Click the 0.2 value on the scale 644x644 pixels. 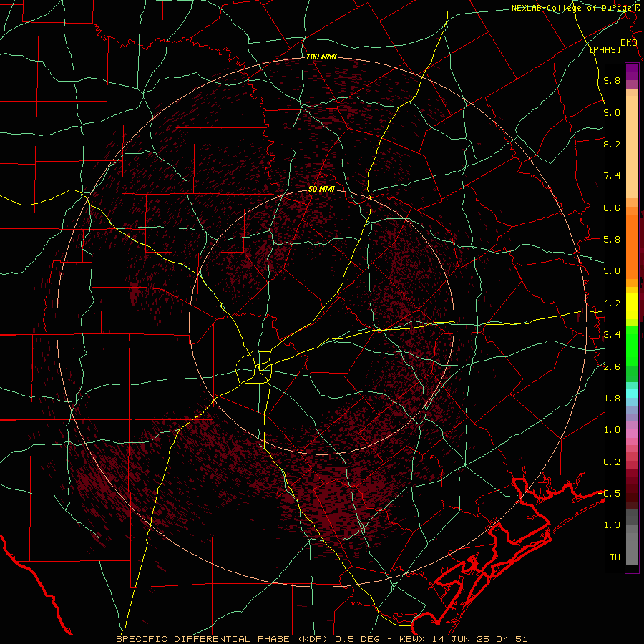612,462
